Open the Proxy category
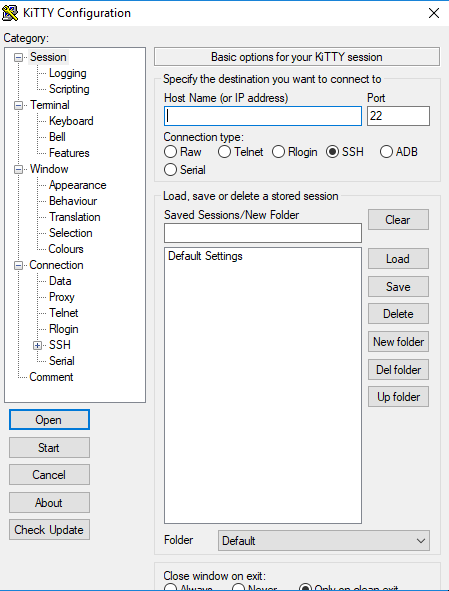 (62, 297)
